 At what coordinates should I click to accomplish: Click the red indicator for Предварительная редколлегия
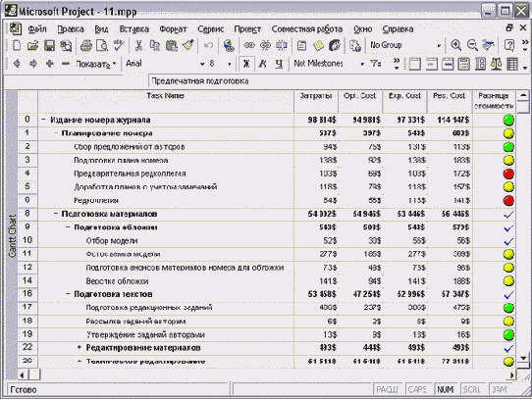508,174
